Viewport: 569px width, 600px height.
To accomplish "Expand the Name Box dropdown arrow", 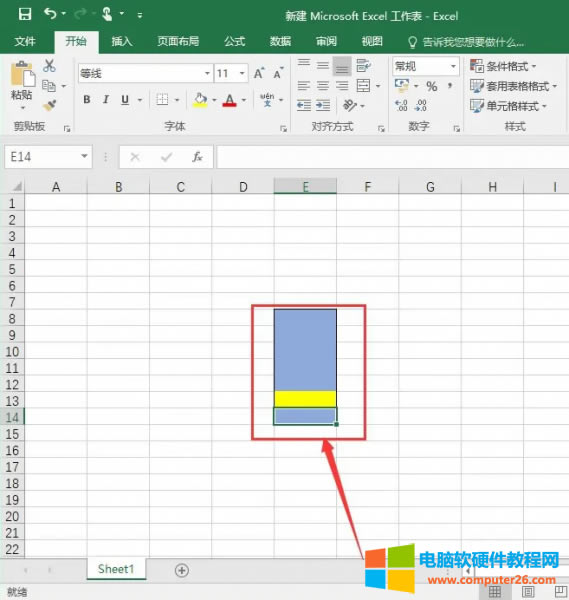I will tap(84, 157).
